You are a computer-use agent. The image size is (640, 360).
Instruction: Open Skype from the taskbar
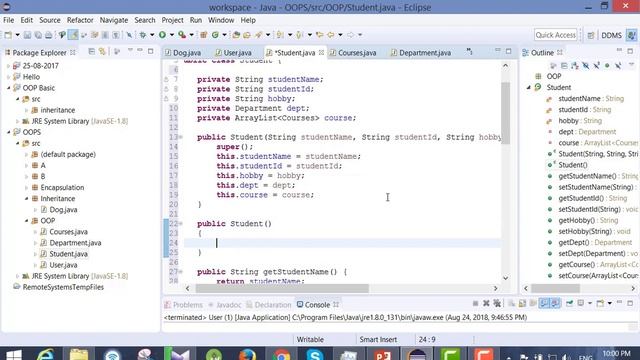tap(314, 355)
